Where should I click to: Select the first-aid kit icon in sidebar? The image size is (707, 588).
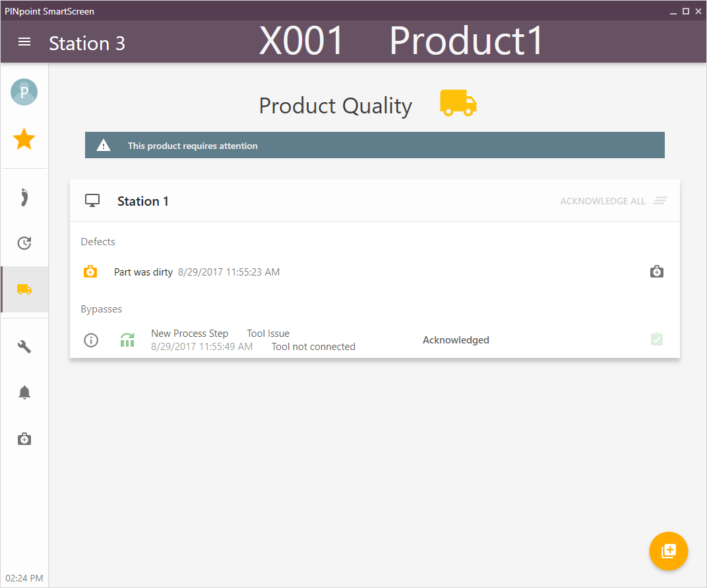pos(24,438)
